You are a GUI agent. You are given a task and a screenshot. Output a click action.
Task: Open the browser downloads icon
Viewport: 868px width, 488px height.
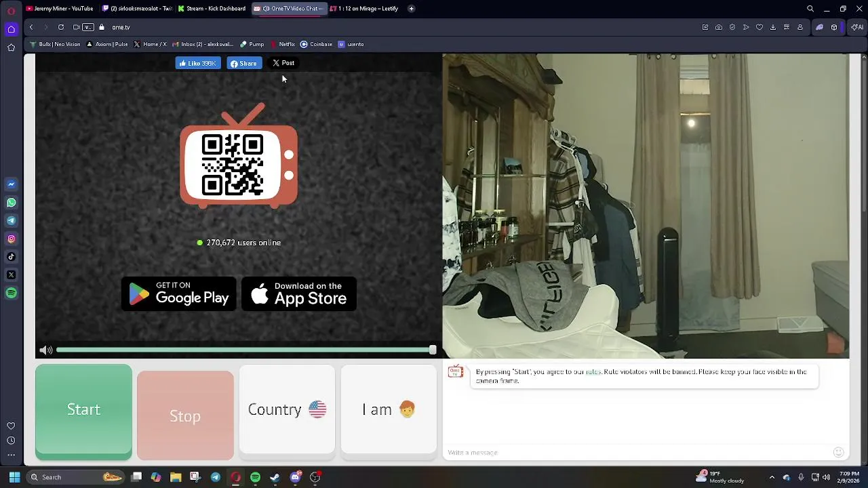(x=773, y=27)
